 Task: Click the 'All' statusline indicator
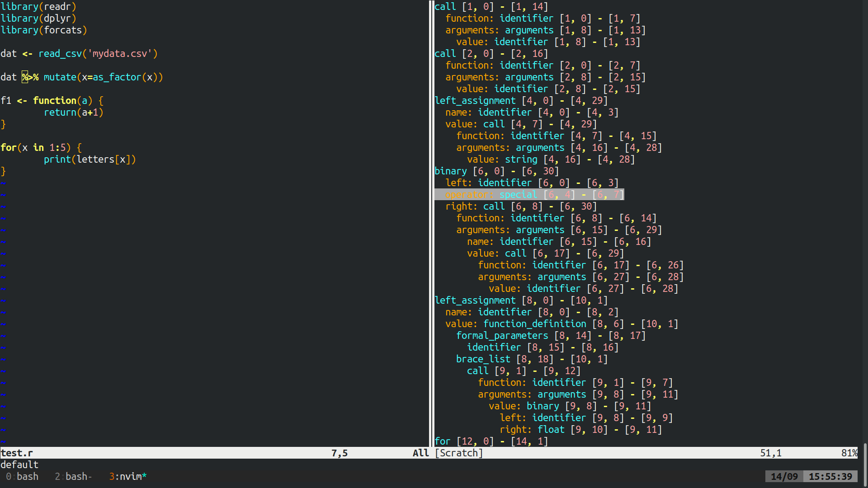click(x=420, y=453)
